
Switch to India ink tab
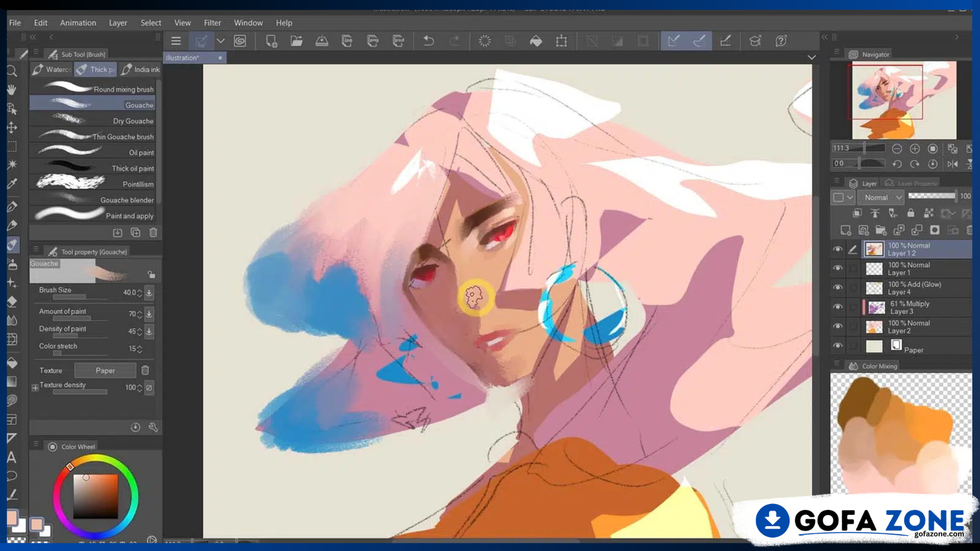pyautogui.click(x=140, y=69)
